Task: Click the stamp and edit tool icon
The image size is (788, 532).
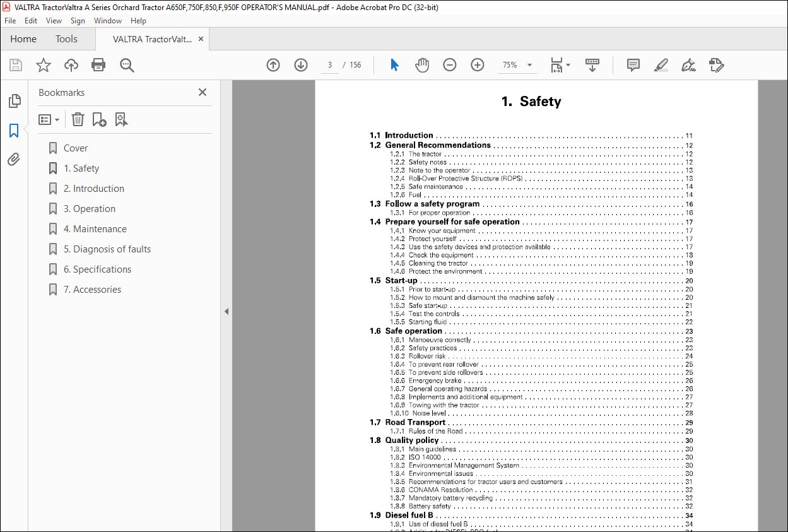Action: (716, 65)
